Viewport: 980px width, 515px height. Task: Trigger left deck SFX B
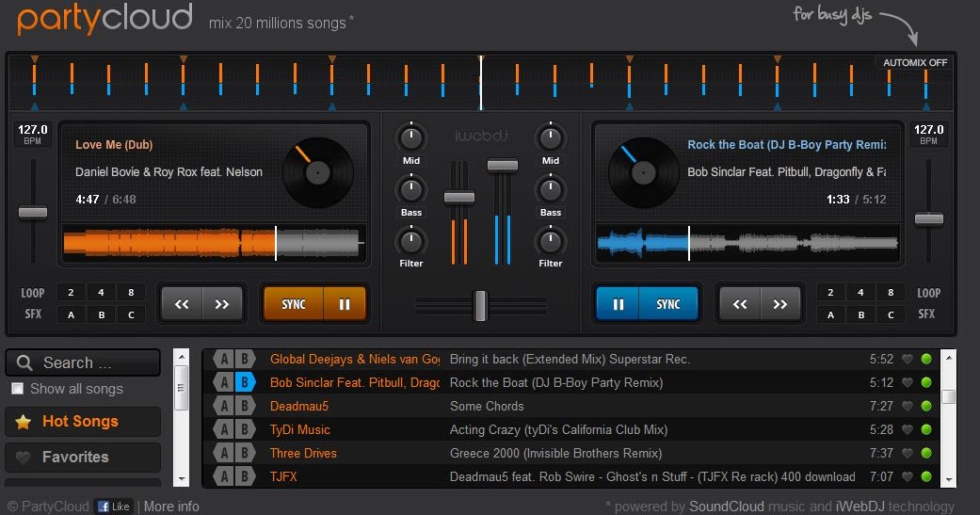click(101, 314)
